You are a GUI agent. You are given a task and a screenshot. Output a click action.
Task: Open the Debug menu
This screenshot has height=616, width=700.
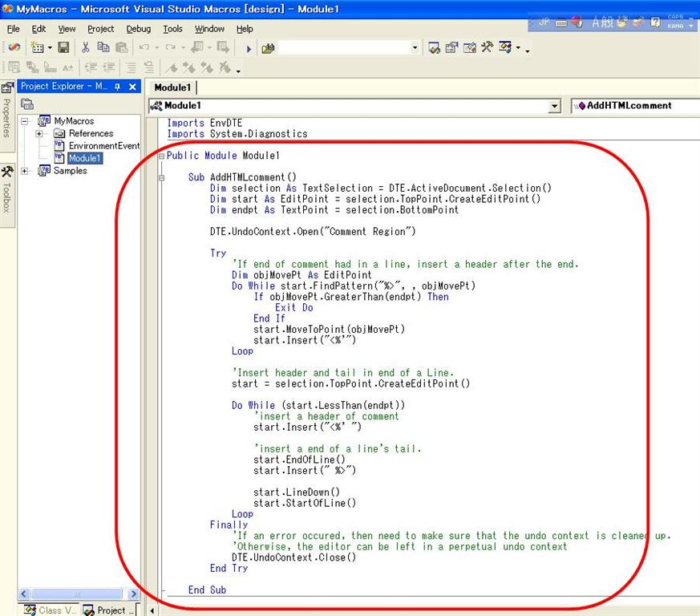(x=139, y=29)
